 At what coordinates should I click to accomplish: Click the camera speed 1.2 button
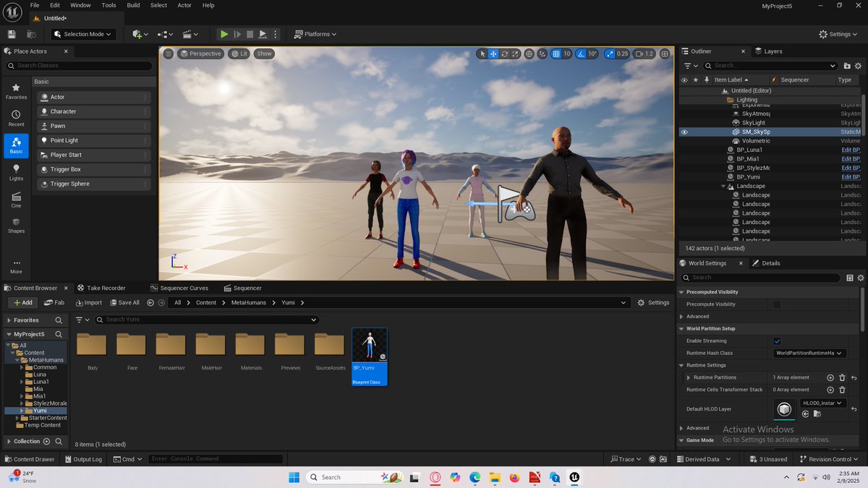click(x=644, y=53)
